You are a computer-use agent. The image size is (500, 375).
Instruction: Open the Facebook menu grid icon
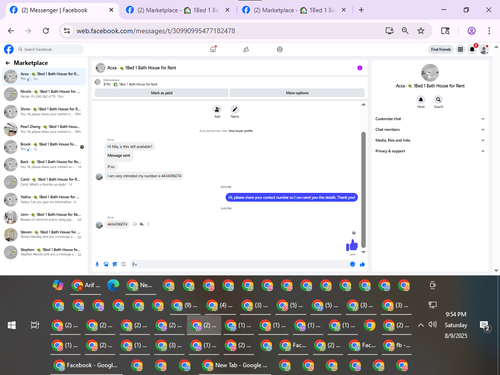coord(460,49)
